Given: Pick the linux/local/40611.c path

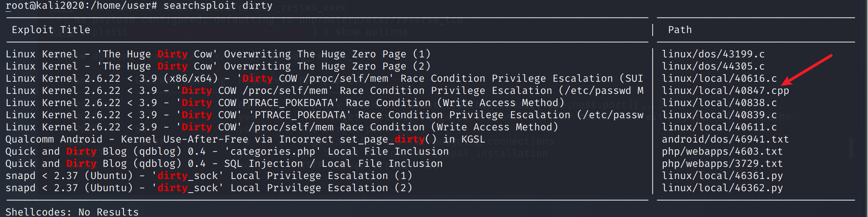Looking at the screenshot, I should click(x=719, y=127).
